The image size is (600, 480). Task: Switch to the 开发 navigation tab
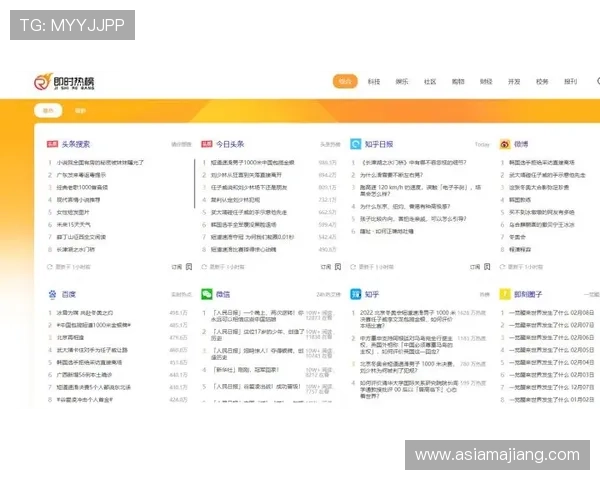coord(514,82)
